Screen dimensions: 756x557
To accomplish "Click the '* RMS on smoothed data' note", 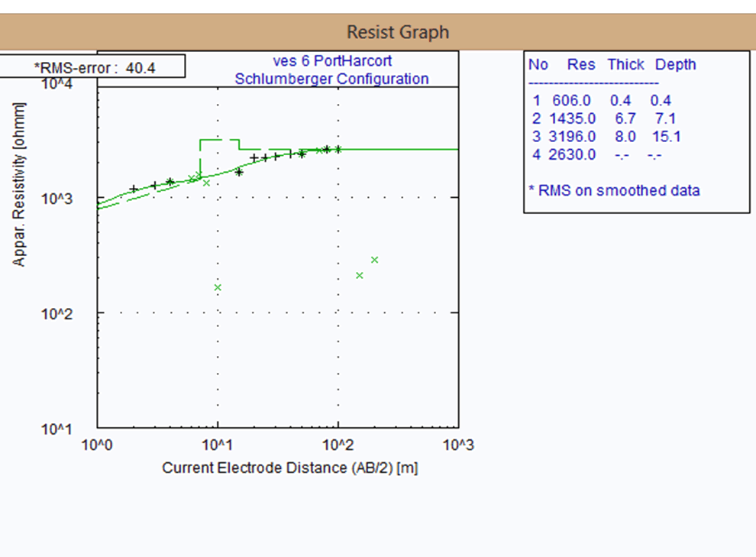I will point(614,190).
